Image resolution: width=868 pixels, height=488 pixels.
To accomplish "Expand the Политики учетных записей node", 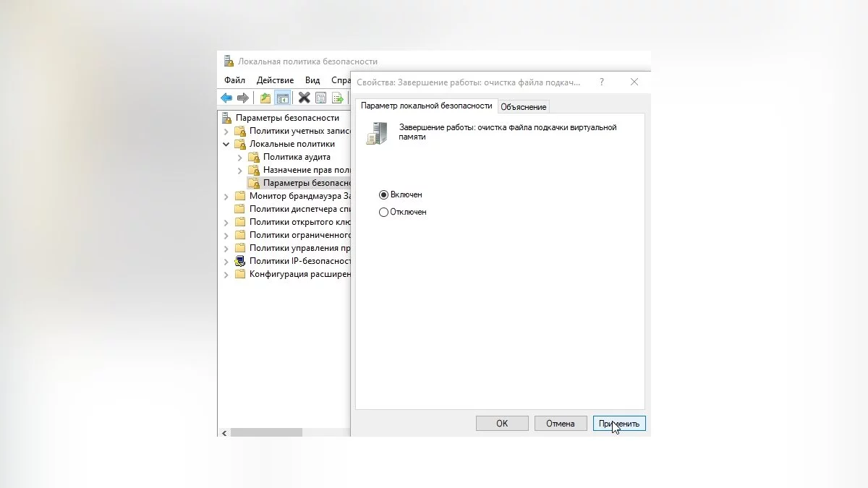I will point(226,131).
